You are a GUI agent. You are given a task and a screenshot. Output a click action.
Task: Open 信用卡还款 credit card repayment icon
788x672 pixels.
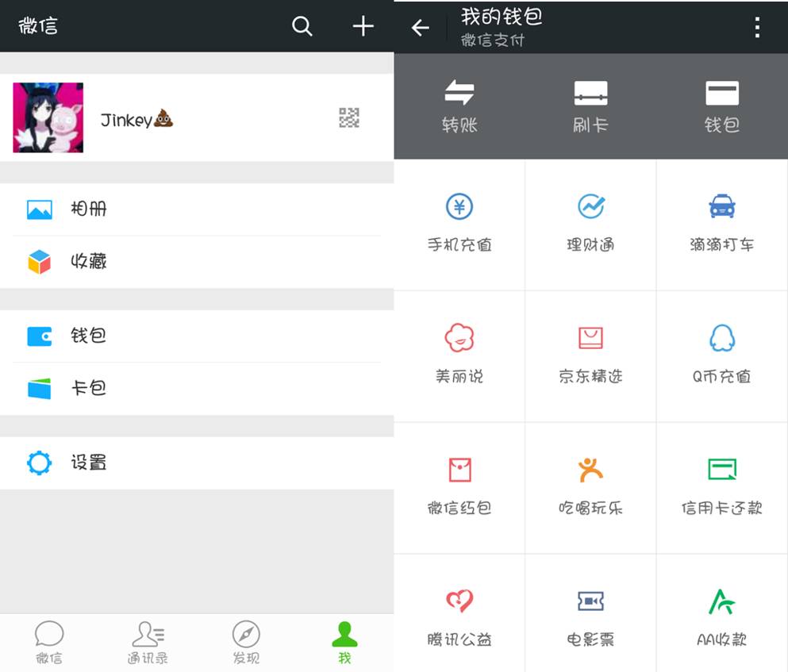point(722,470)
